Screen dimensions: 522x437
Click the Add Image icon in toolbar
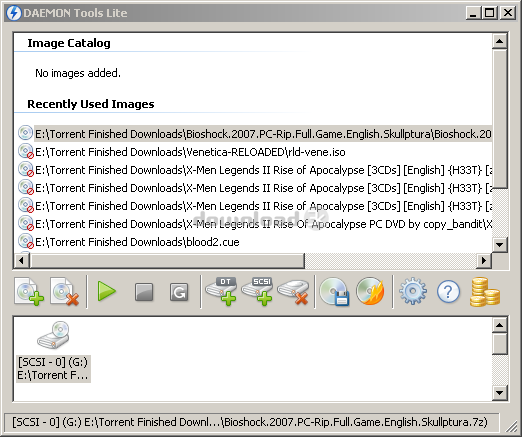pyautogui.click(x=29, y=292)
